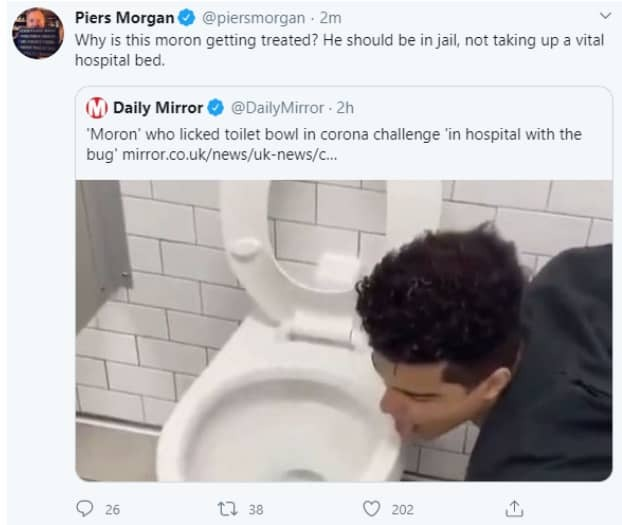622x525 pixels.
Task: Click the retweet arrows icon
Action: (228, 509)
